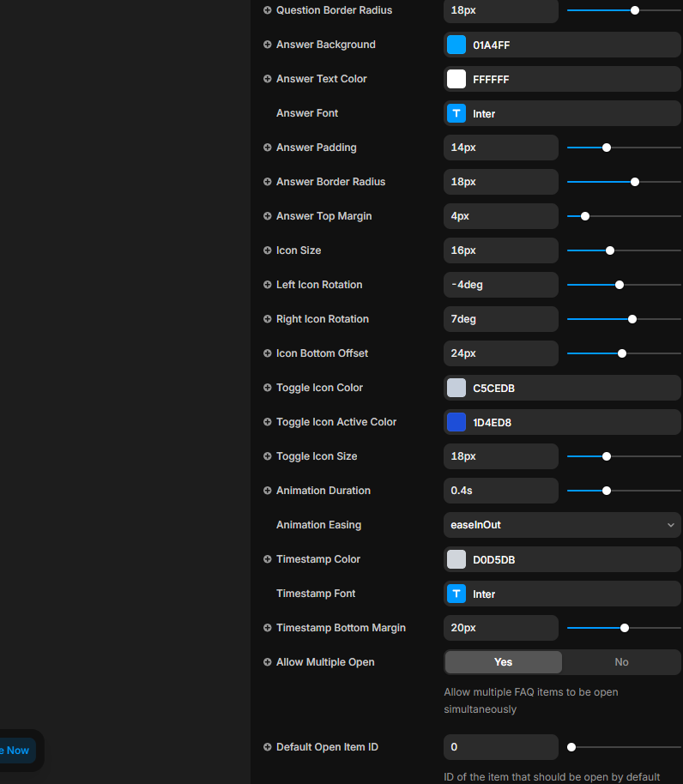Click the plus icon next to Animation Duration
Viewport: 683px width, 784px height.
268,491
